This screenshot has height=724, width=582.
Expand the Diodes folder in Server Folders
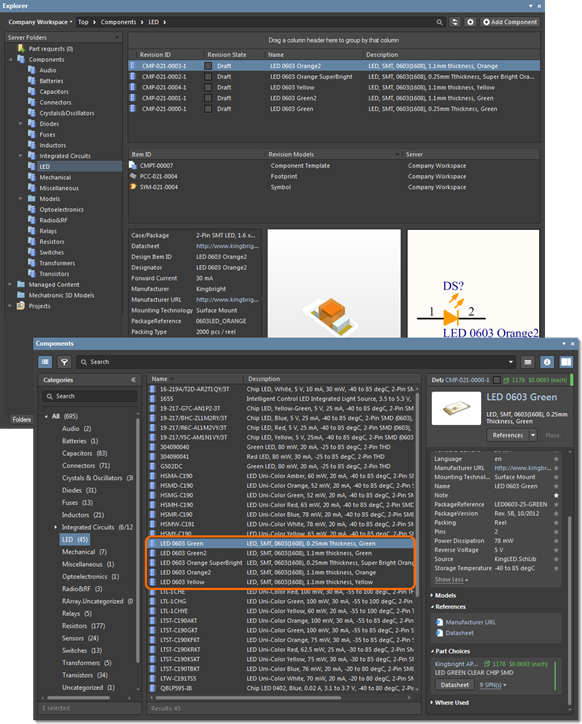20,124
